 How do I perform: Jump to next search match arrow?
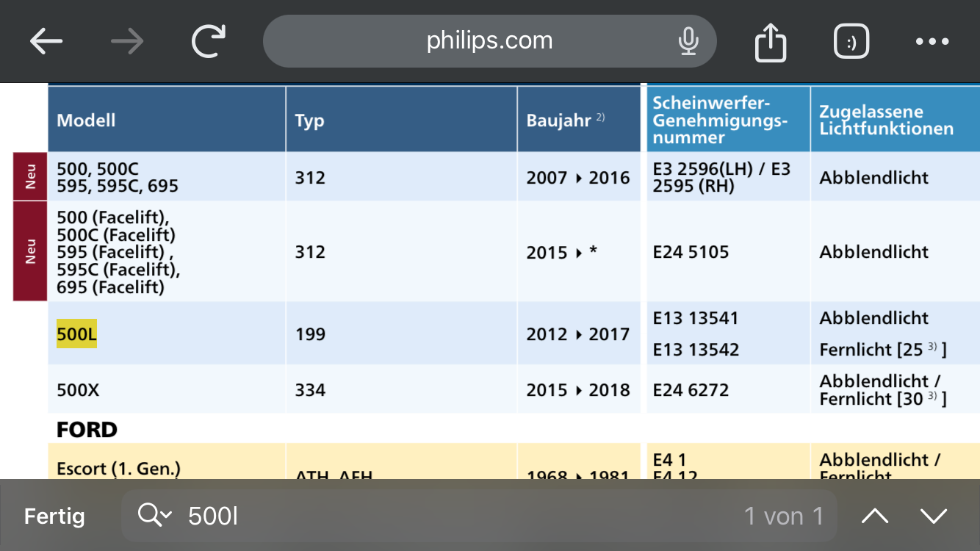[x=934, y=516]
